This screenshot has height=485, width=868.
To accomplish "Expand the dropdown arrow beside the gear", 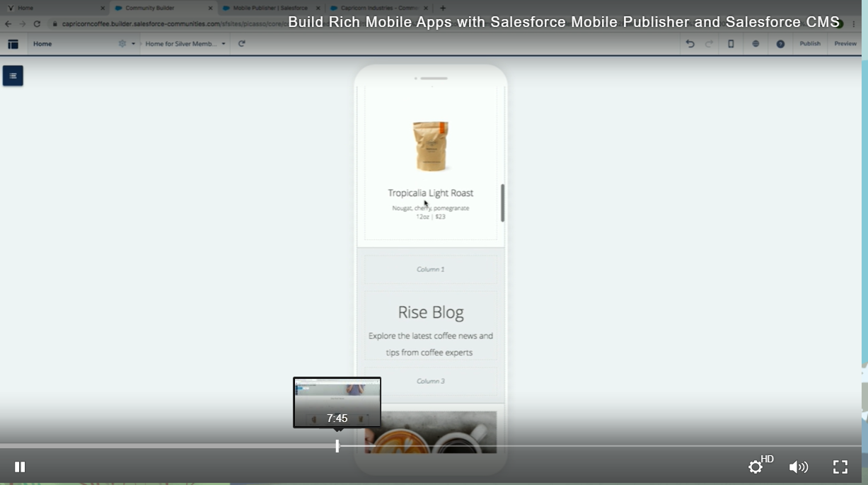I will tap(133, 44).
